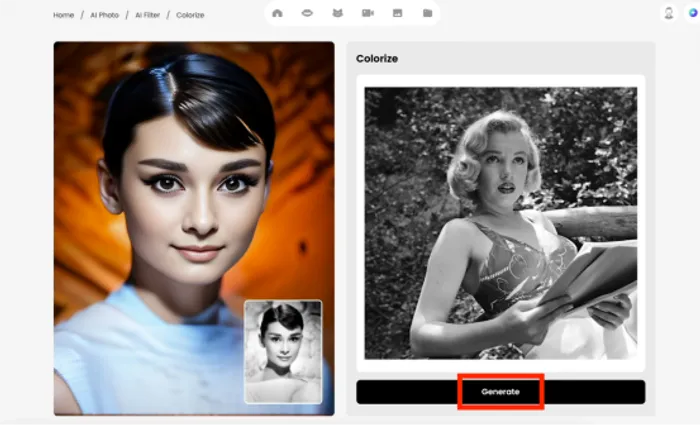Click the Colorize panel heading
700x425 pixels.
(377, 59)
